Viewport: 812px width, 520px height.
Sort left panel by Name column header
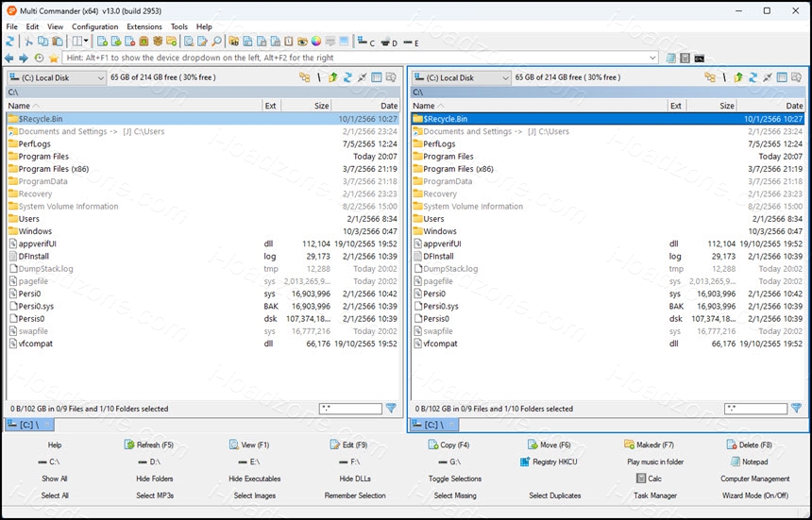tap(134, 106)
